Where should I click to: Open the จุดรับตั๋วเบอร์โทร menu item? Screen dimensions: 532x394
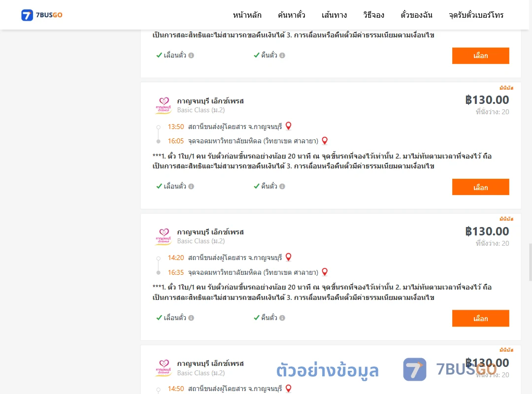point(476,15)
